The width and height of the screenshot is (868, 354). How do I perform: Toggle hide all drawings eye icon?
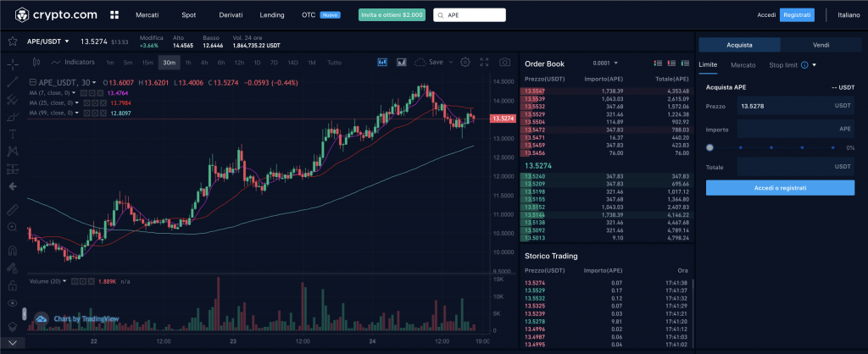(x=12, y=303)
